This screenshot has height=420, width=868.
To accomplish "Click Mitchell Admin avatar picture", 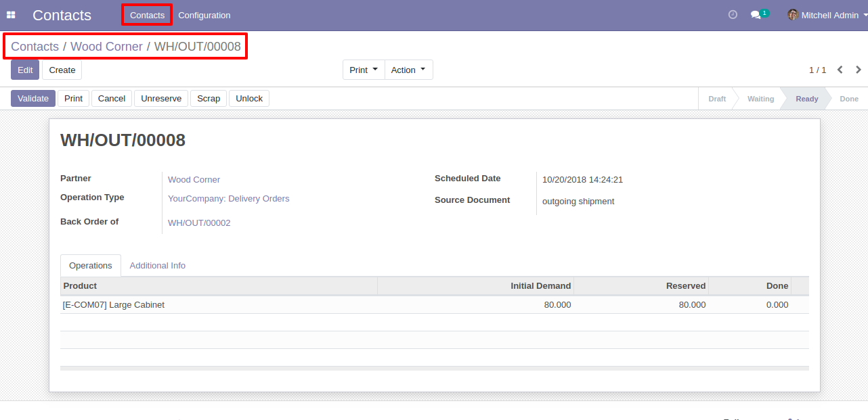I will [x=793, y=15].
